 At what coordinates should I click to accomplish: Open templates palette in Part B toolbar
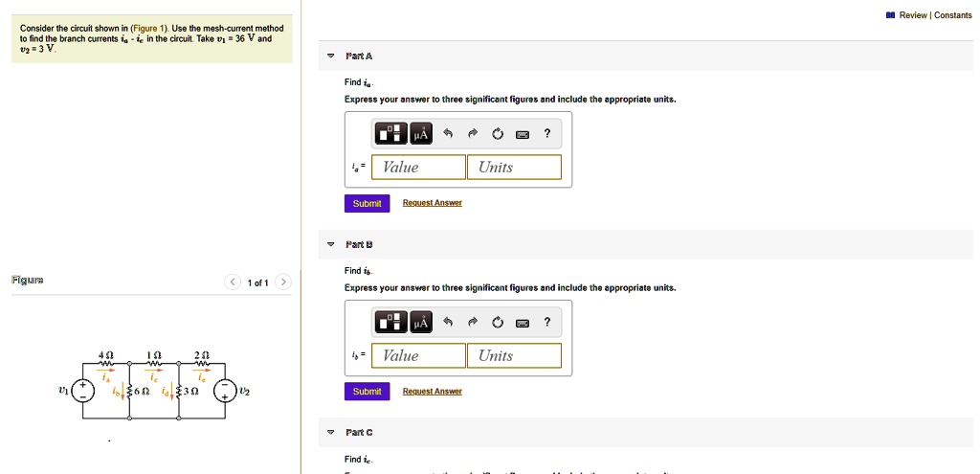(x=391, y=323)
